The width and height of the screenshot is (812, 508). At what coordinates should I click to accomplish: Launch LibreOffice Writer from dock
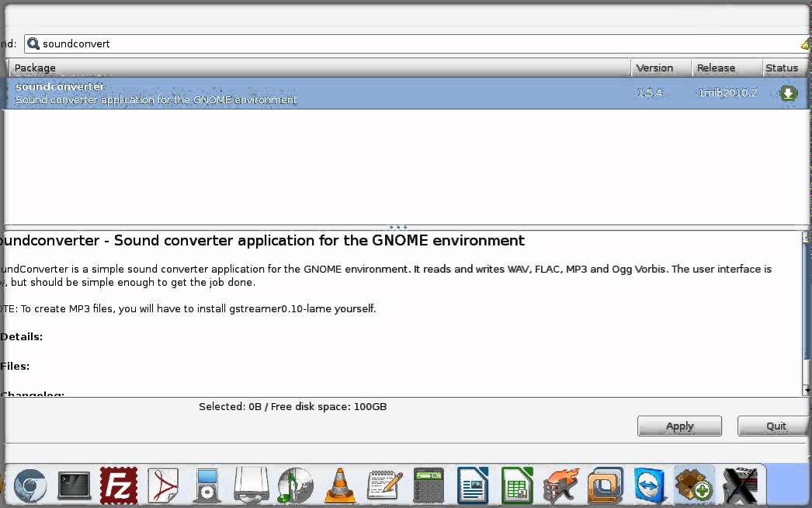tap(472, 485)
